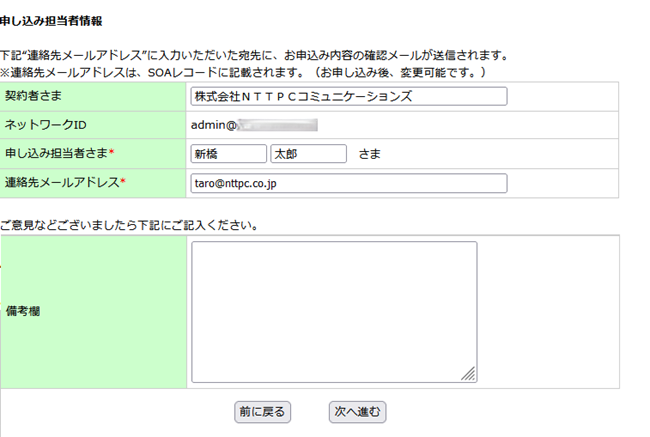Click the 連絡先メールアドレス email input
This screenshot has height=437, width=650.
[x=348, y=183]
